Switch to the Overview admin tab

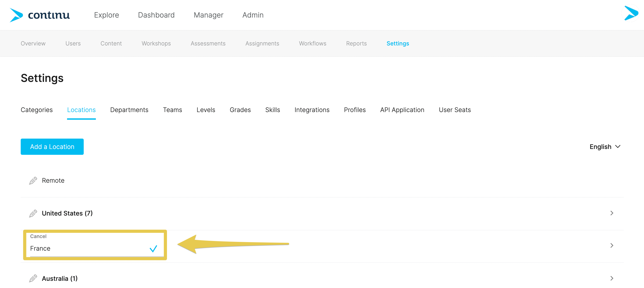pyautogui.click(x=33, y=43)
